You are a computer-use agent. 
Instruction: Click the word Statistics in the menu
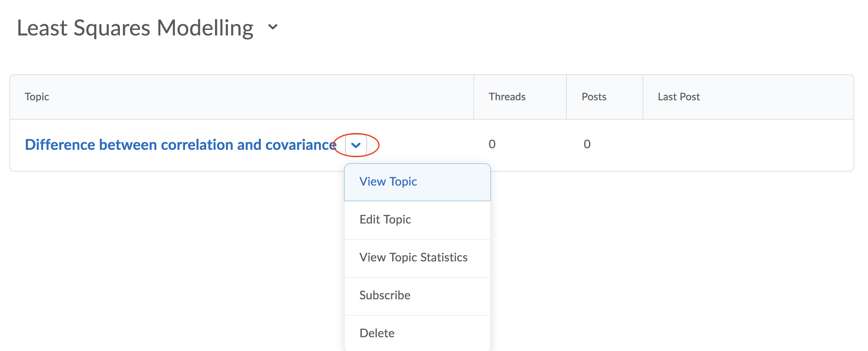(x=444, y=257)
